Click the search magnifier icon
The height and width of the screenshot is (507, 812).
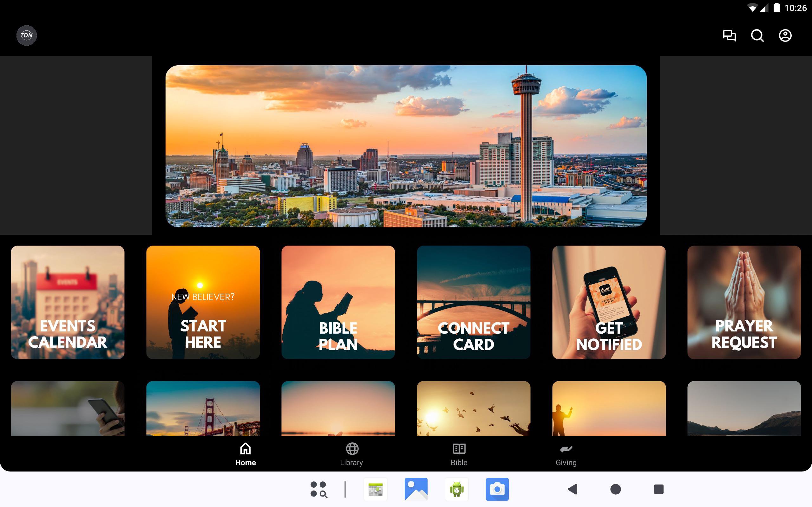[757, 35]
